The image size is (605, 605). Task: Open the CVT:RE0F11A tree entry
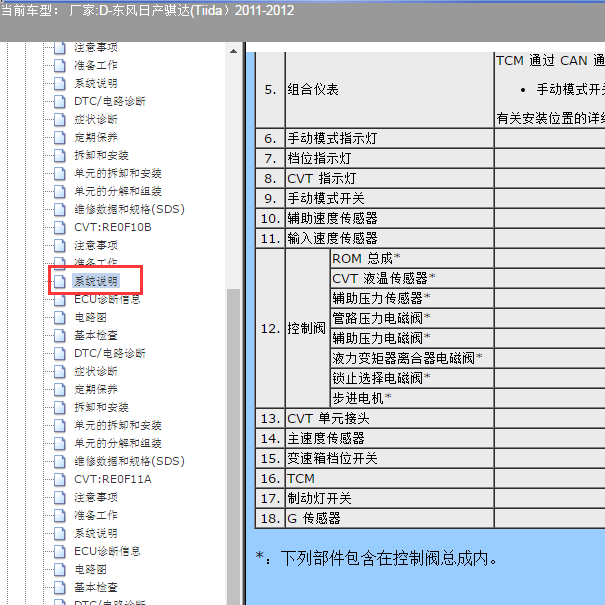113,479
